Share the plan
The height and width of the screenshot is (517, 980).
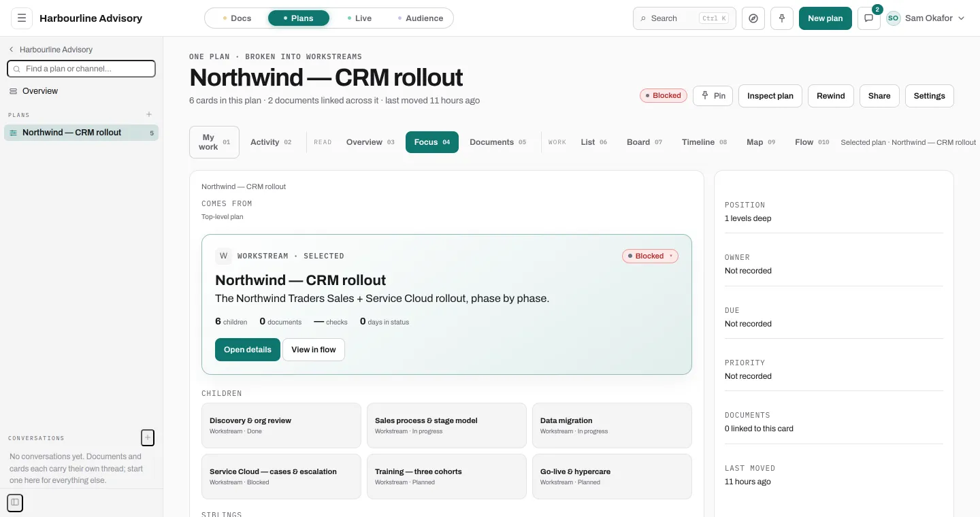pyautogui.click(x=879, y=96)
